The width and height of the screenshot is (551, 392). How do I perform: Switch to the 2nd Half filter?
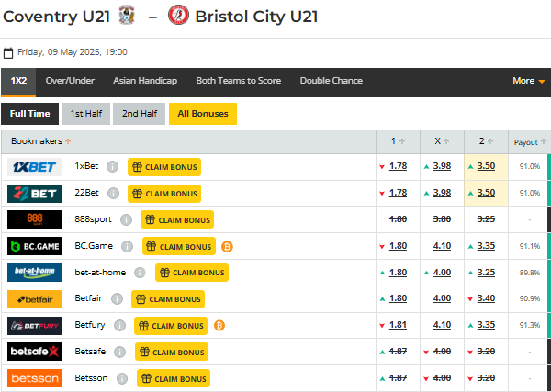(x=139, y=114)
